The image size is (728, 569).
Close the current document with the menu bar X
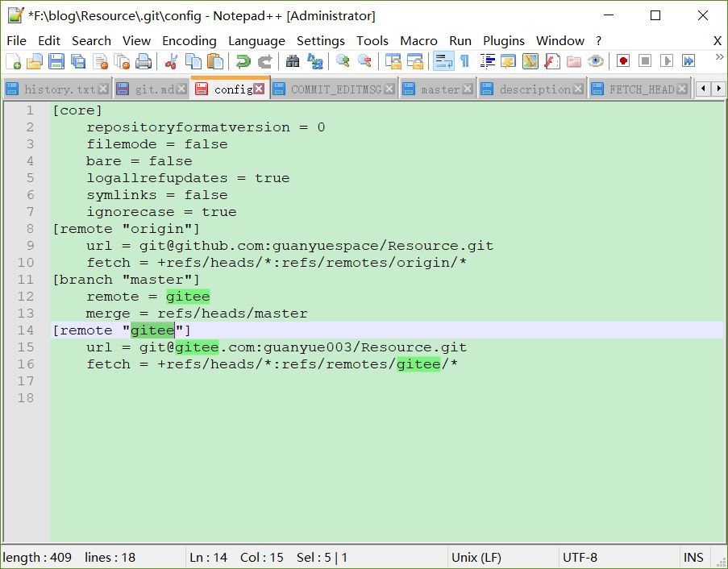[x=718, y=40]
